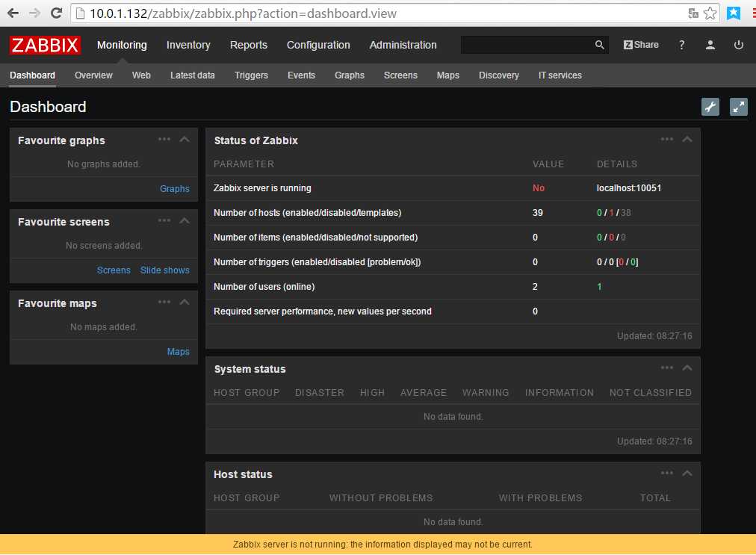Open Favourite screens options menu

tap(164, 221)
